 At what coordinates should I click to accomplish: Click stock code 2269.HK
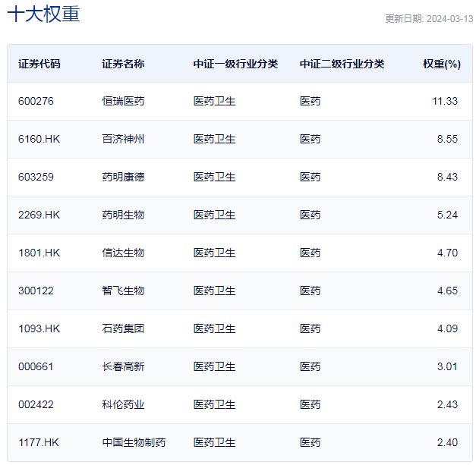coord(39,215)
